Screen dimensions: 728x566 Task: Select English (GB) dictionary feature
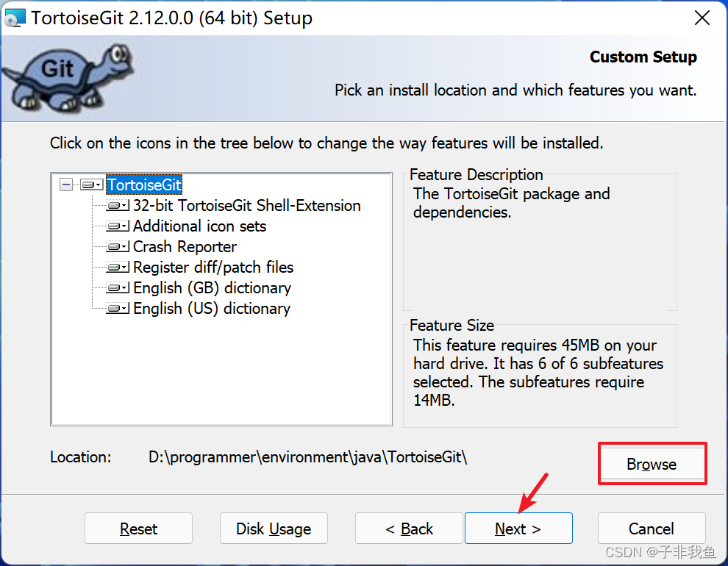tap(213, 288)
